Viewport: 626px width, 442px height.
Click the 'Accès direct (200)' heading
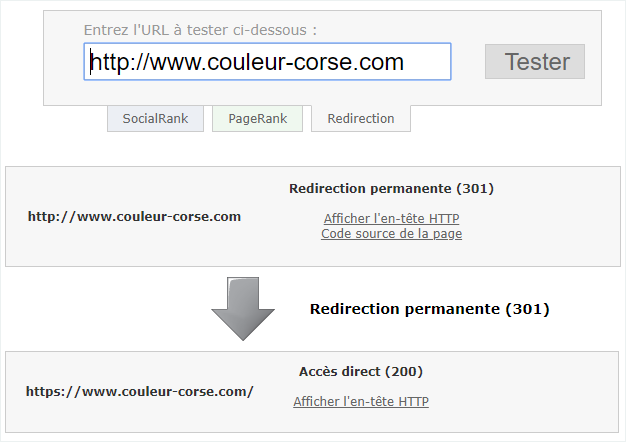point(360,371)
